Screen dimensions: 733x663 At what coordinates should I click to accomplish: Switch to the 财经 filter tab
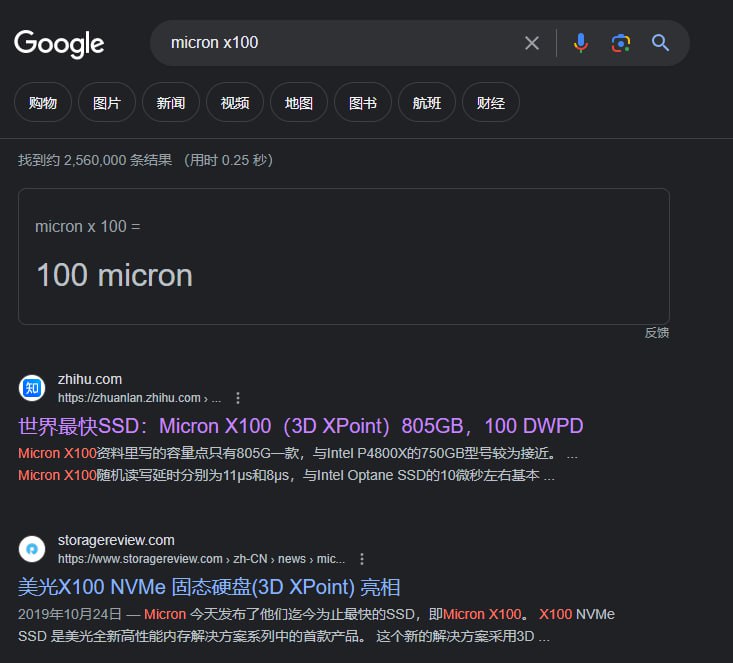tap(491, 102)
